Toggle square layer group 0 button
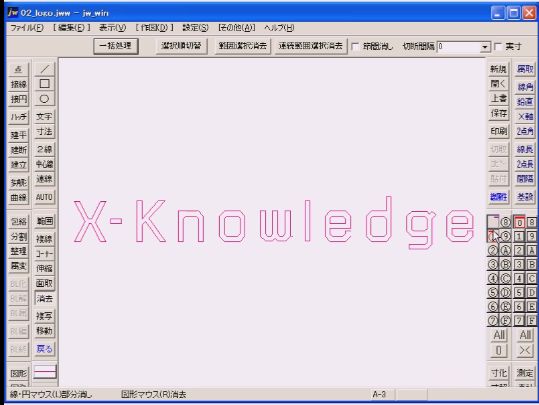This screenshot has width=539, height=405. (519, 222)
